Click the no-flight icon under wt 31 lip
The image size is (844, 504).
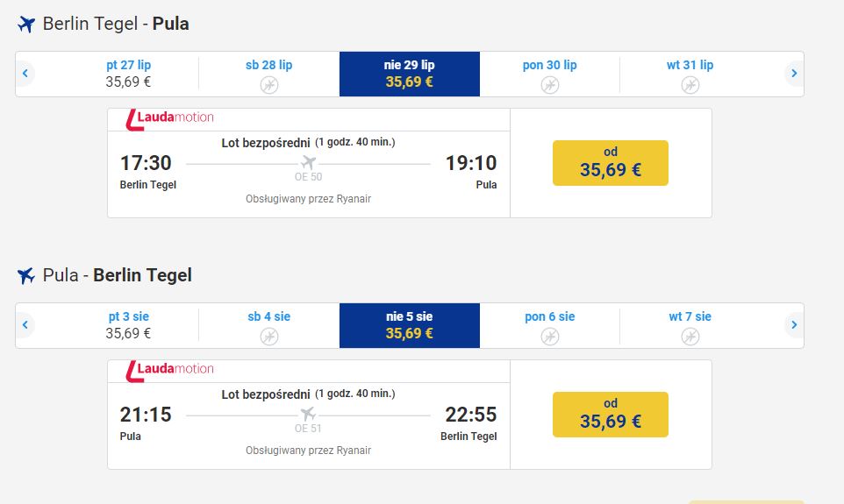coord(690,85)
